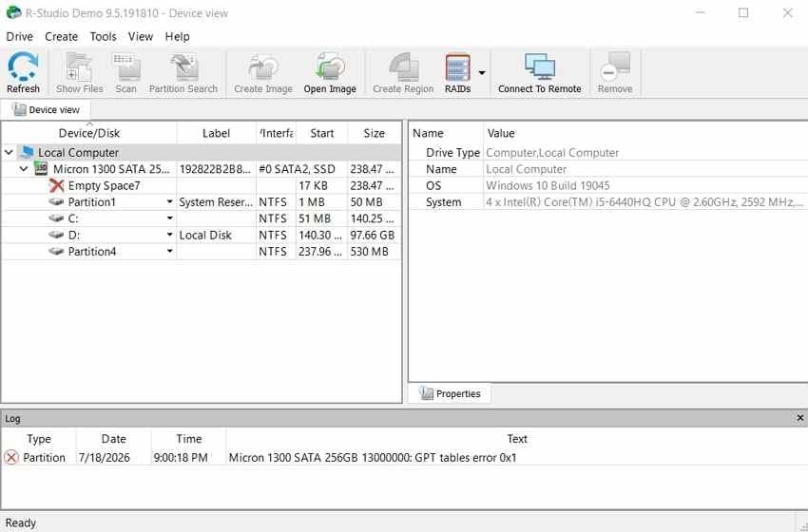Click the Create Image icon

coord(262,66)
